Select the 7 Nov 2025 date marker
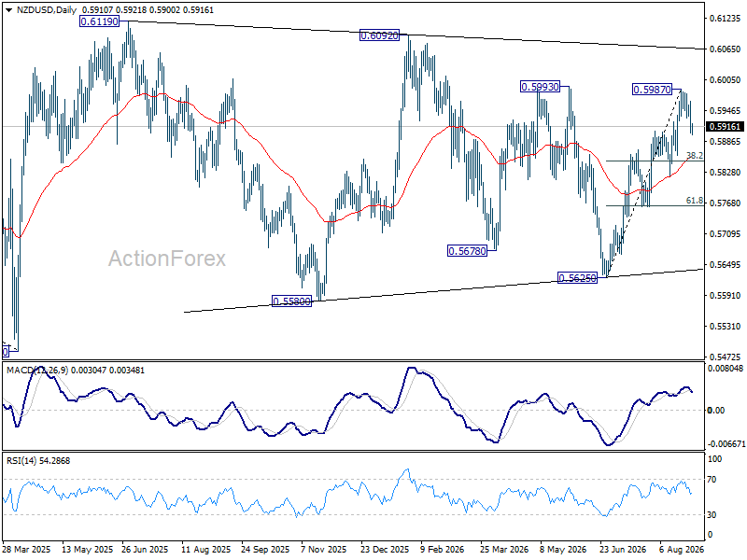The width and height of the screenshot is (747, 560). point(324,549)
